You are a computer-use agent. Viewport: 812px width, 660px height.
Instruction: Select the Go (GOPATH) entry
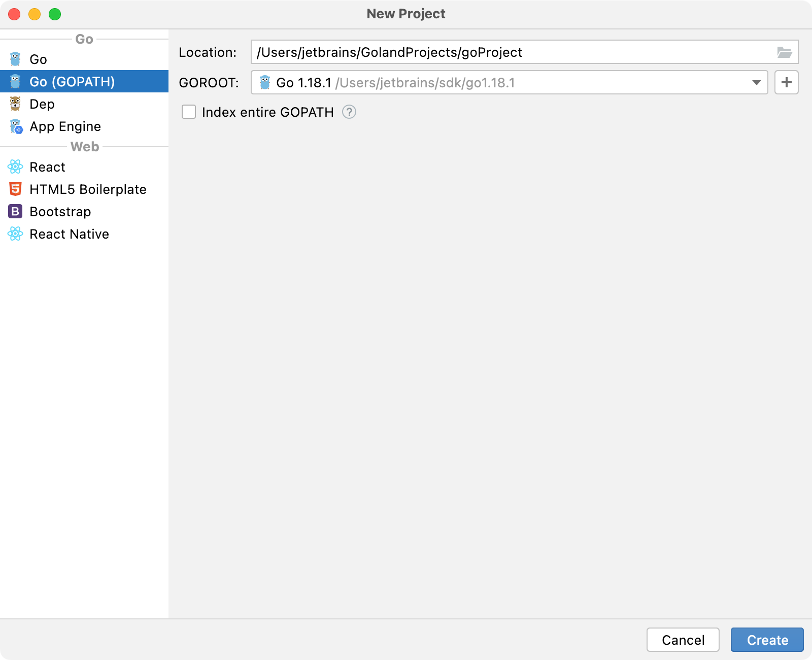tap(73, 81)
